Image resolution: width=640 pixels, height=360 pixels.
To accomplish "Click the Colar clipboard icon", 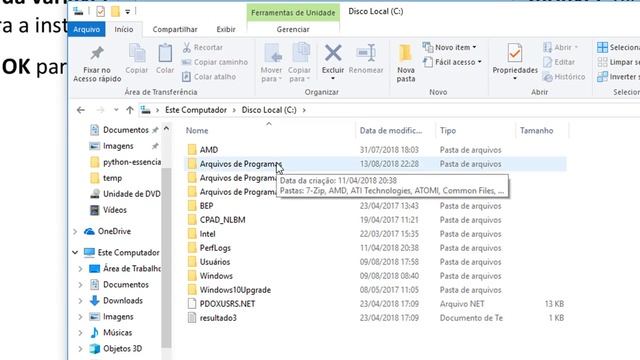I will [165, 53].
